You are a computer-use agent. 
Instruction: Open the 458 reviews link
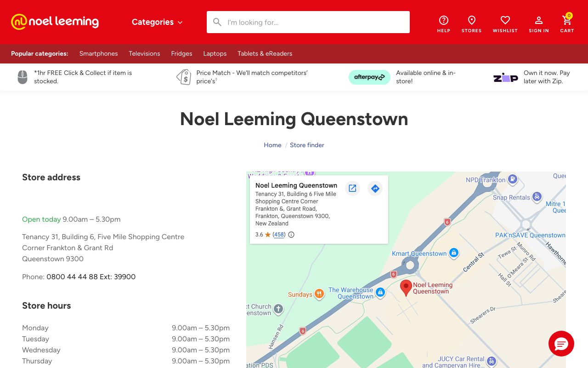click(x=279, y=235)
